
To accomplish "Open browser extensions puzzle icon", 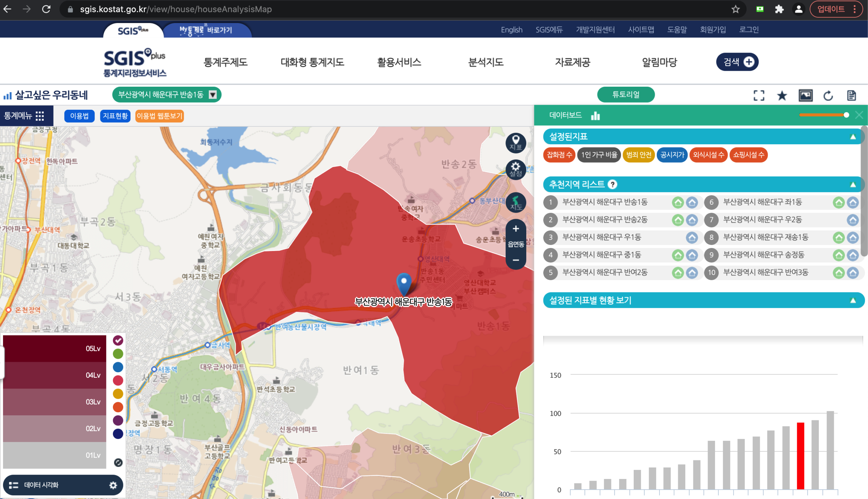I will click(779, 9).
